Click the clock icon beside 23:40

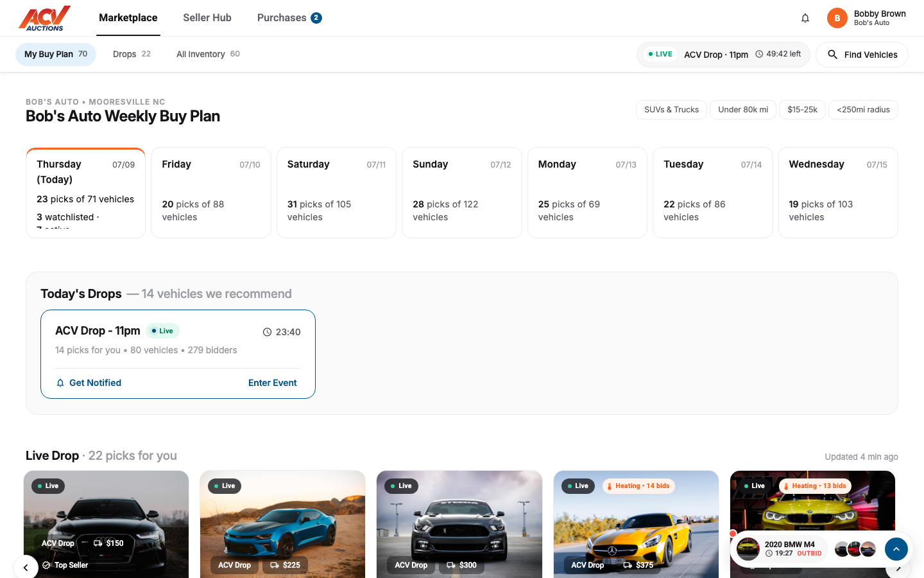pos(267,332)
